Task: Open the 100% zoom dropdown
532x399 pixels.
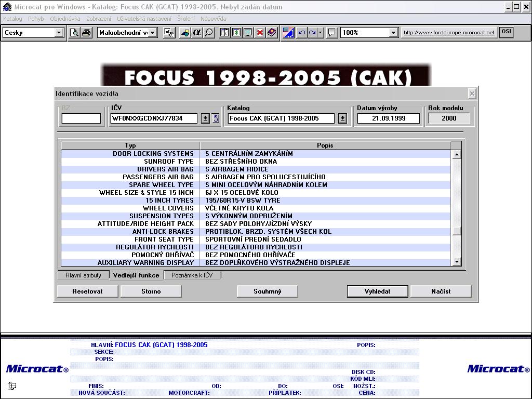Action: point(393,33)
